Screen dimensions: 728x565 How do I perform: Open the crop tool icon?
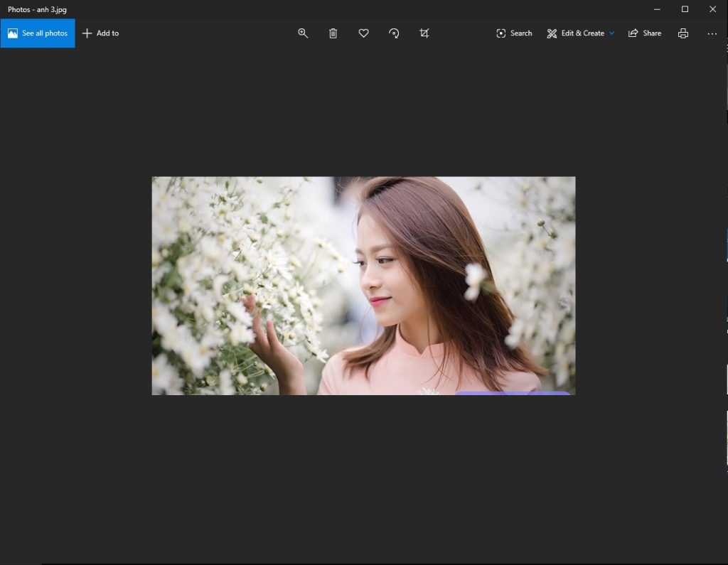click(424, 33)
